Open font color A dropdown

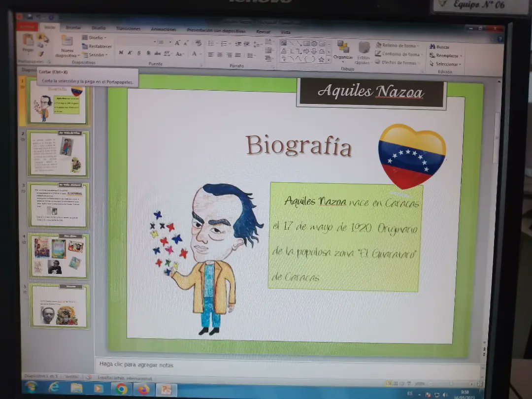coord(196,54)
